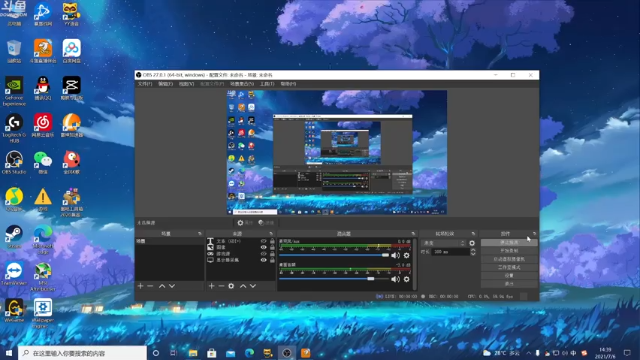Mute second mixer channel speaker icon
The image size is (640, 360).
pos(395,279)
